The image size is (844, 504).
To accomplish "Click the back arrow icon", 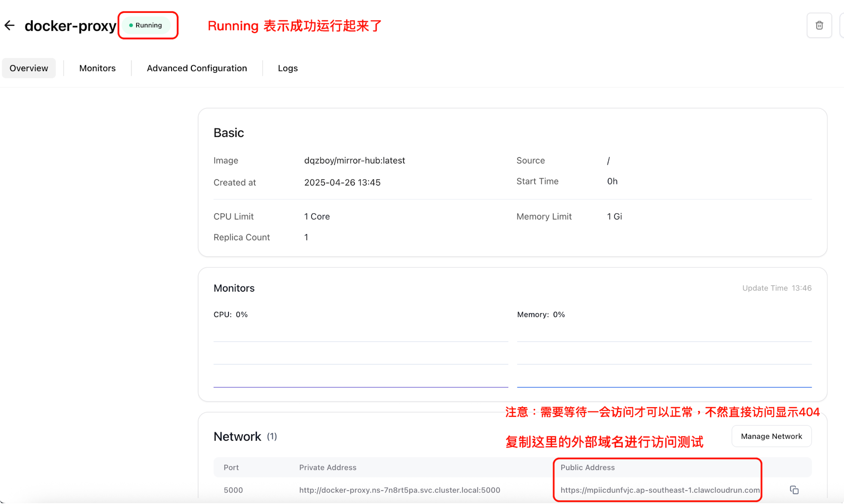I will [x=9, y=25].
